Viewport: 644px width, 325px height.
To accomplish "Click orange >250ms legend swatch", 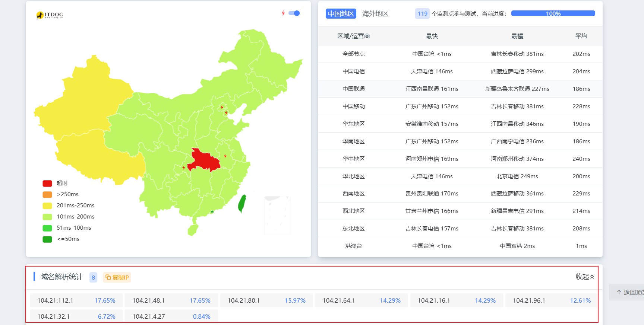I will (47, 194).
